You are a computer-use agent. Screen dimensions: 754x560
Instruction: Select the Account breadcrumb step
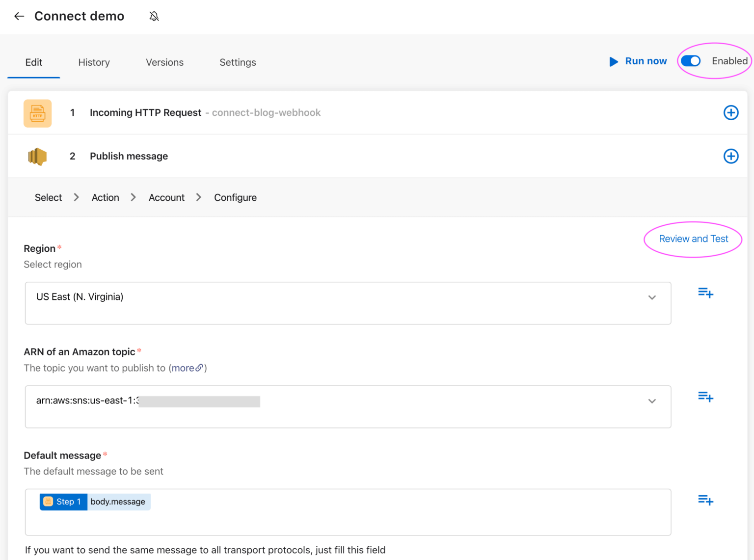[166, 197]
